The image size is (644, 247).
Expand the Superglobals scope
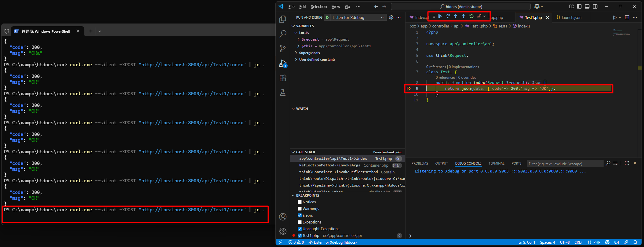click(296, 53)
